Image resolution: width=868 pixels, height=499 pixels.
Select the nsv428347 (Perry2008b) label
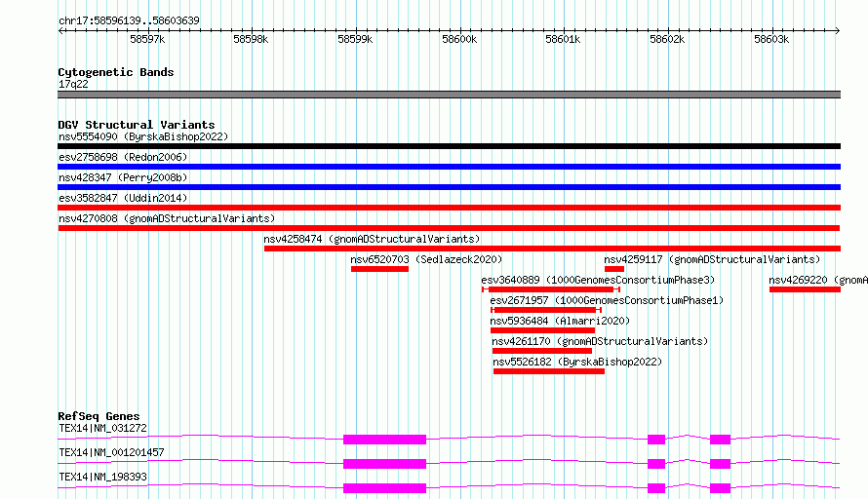pos(123,177)
